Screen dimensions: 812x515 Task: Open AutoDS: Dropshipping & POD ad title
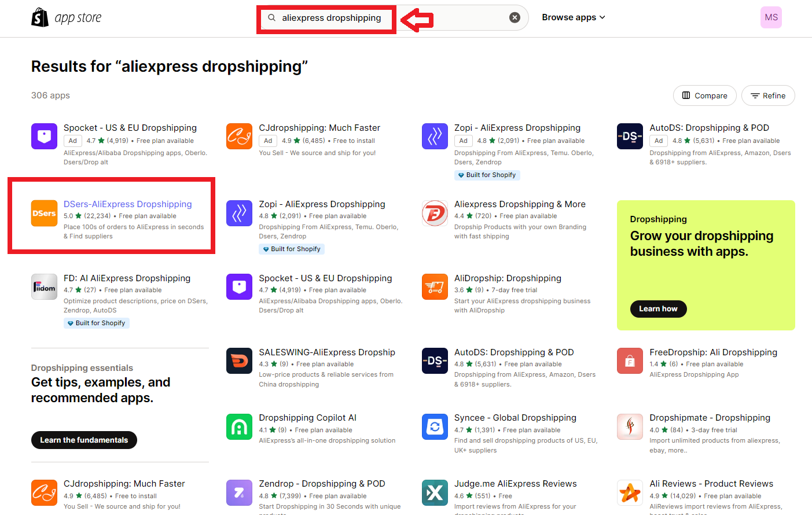tap(709, 128)
